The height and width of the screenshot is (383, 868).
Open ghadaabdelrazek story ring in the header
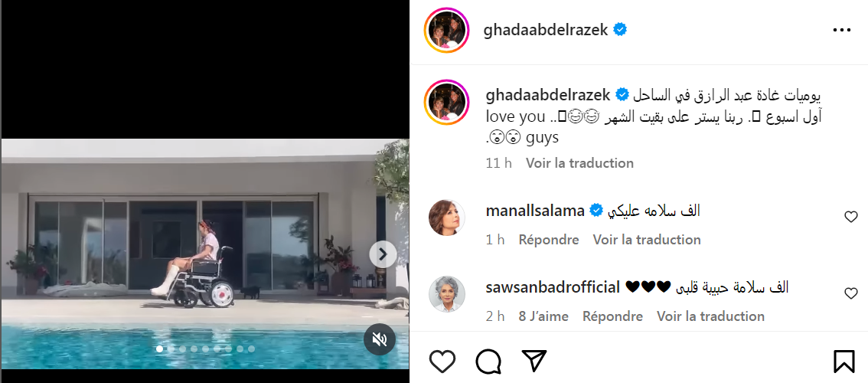coord(447,31)
